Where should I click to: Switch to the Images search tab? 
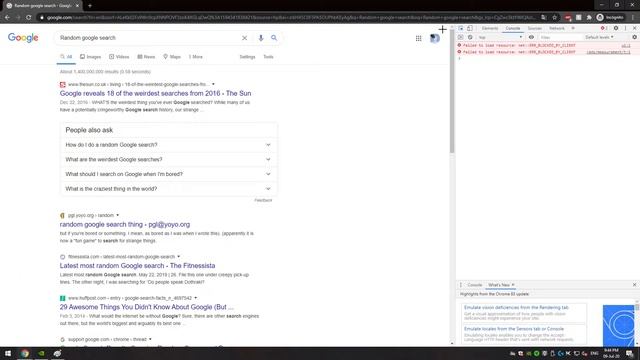(90, 57)
